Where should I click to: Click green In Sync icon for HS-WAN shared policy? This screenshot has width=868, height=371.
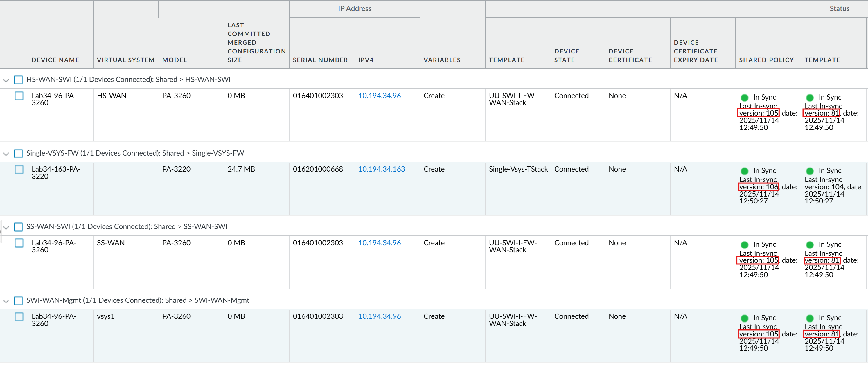click(744, 97)
